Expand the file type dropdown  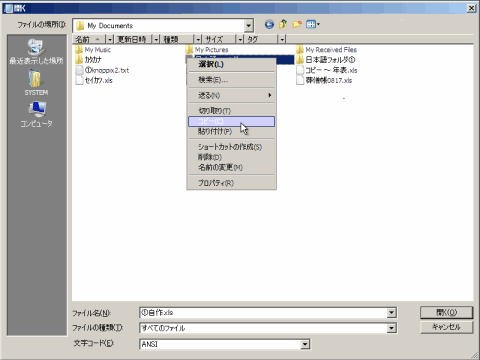(x=392, y=328)
